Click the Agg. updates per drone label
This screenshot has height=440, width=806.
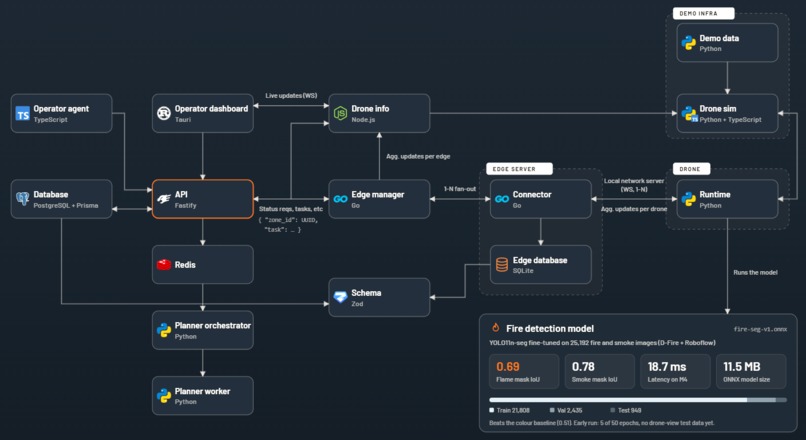(x=634, y=209)
